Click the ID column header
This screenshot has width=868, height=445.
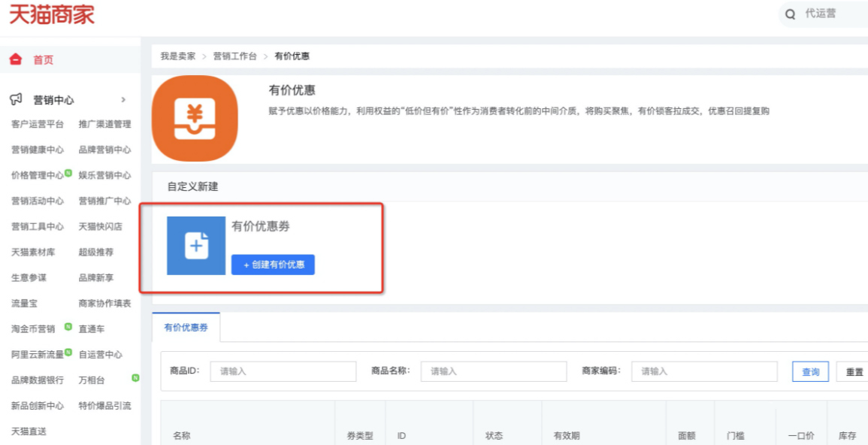click(402, 436)
